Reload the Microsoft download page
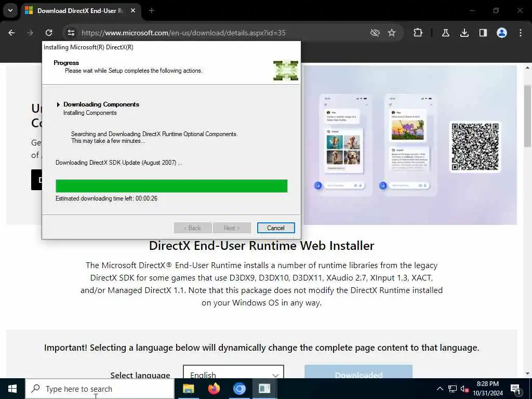 point(49,33)
